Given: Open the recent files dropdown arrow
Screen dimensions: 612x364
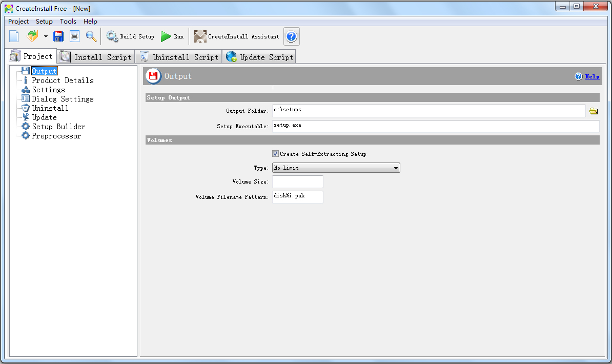Looking at the screenshot, I should [46, 36].
